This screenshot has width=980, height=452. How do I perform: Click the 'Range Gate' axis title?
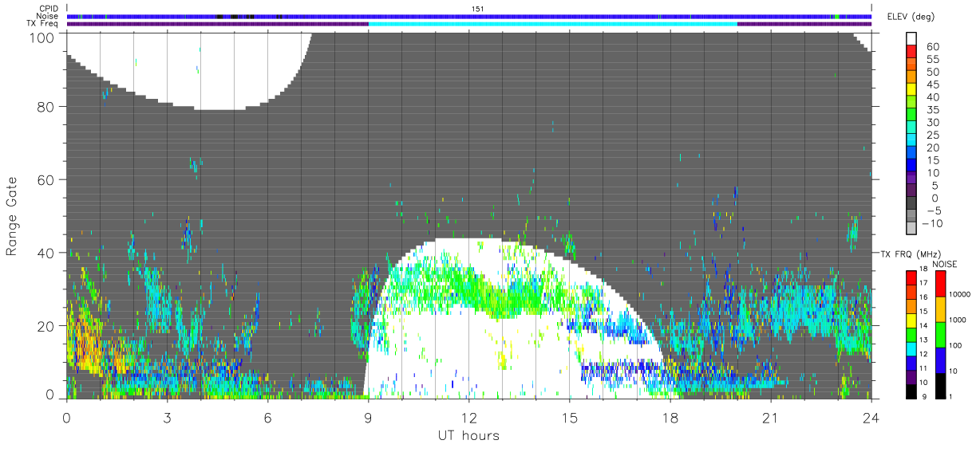pos(12,217)
